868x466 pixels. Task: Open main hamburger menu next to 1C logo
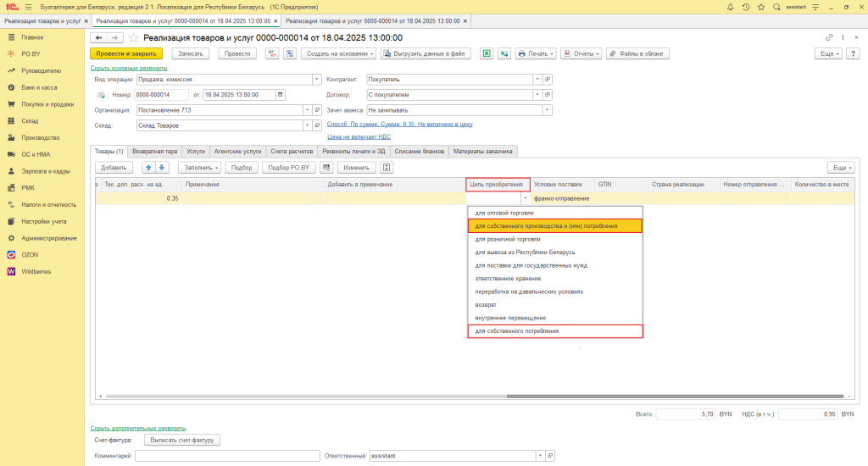tap(28, 7)
